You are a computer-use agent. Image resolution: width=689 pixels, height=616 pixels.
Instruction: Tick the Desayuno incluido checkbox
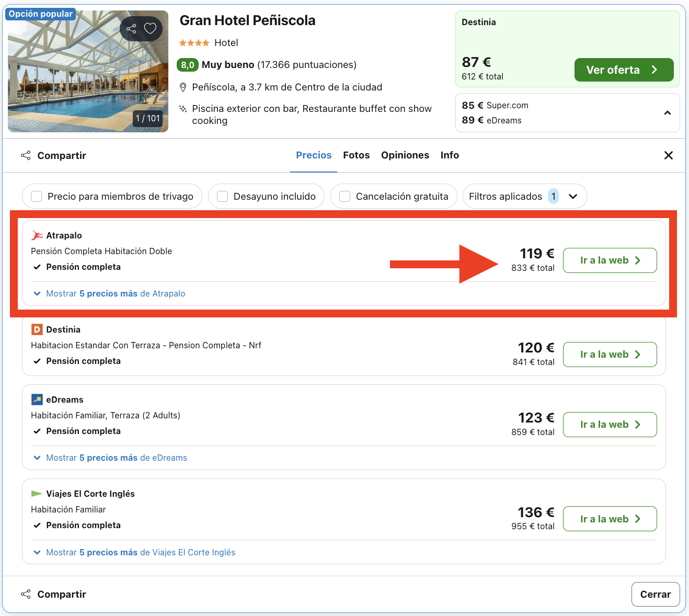click(223, 197)
